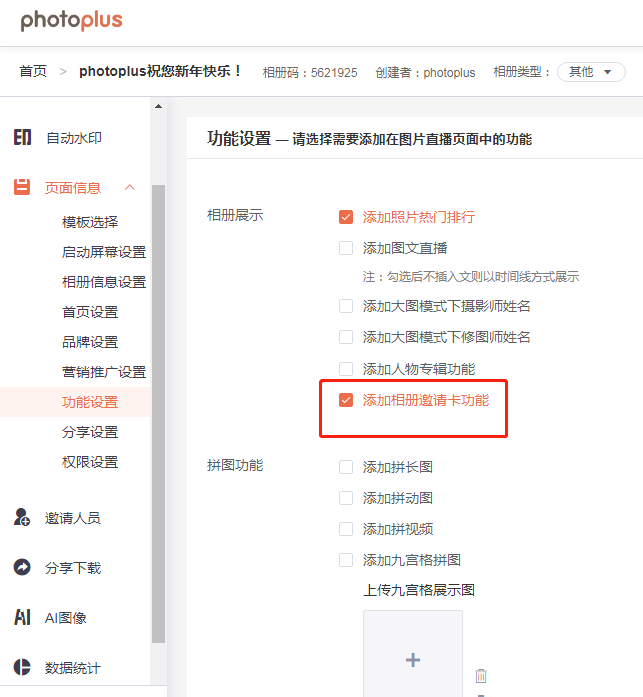This screenshot has width=643, height=697.
Task: Click the 自动水印 menu label
Action: point(74,138)
